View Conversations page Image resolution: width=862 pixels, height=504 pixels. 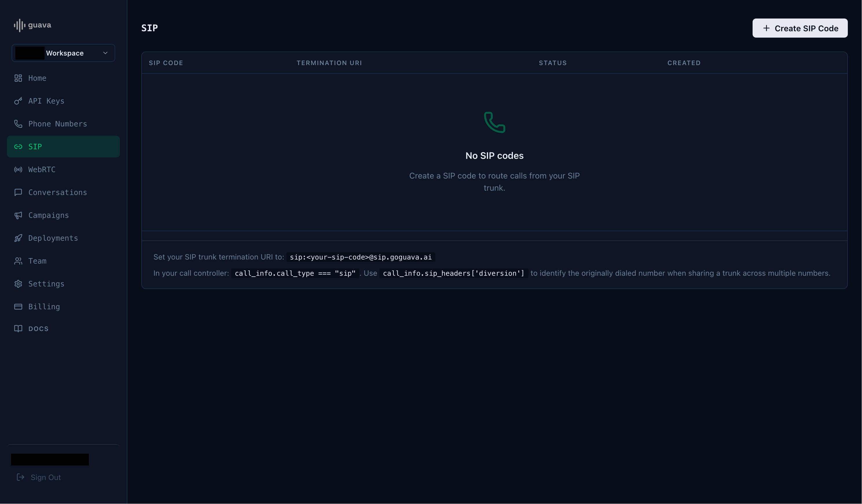63,192
